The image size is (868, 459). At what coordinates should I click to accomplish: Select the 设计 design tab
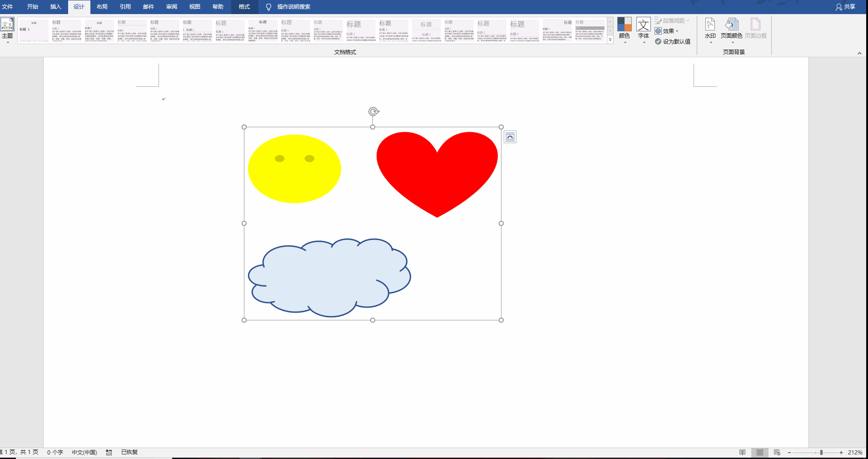click(79, 7)
